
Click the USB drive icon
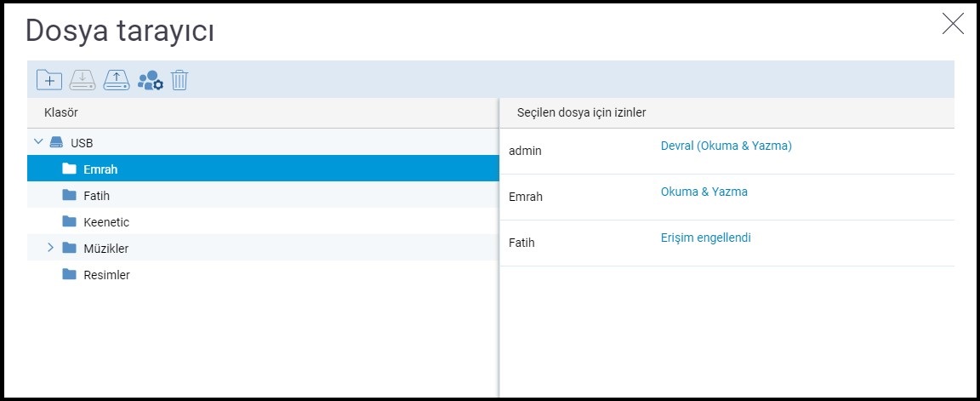[x=56, y=142]
